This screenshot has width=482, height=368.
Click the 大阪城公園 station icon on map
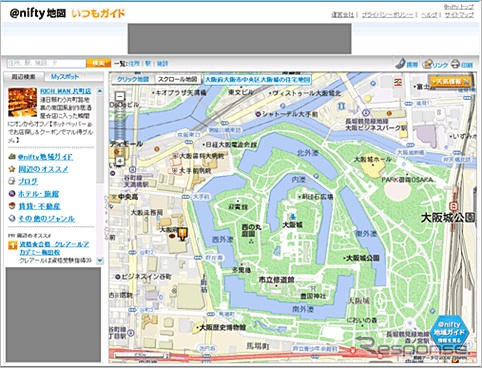pyautogui.click(x=453, y=205)
